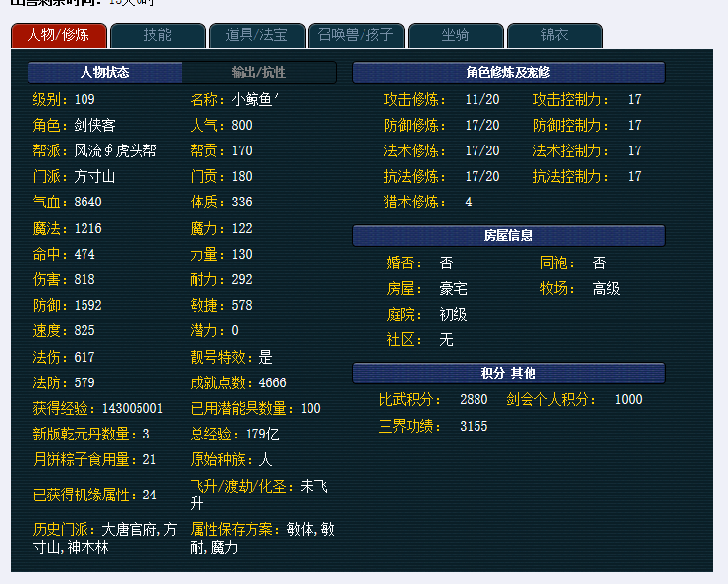Switch to the 锦衣 tab
728x584 pixels.
pyautogui.click(x=554, y=35)
